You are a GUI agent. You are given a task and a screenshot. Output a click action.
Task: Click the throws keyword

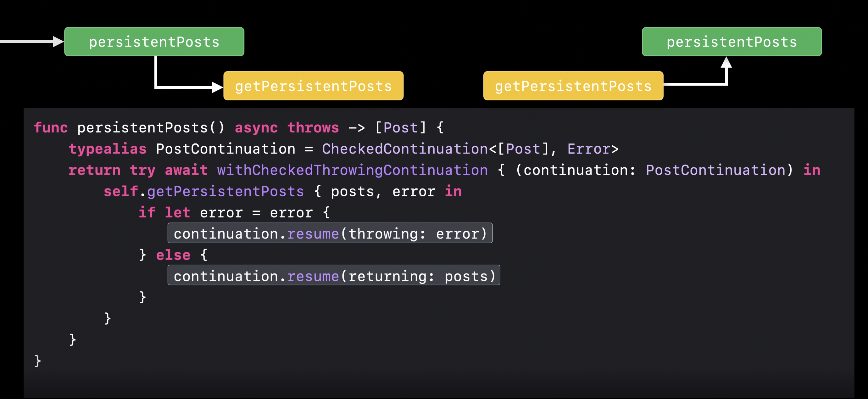click(x=313, y=128)
